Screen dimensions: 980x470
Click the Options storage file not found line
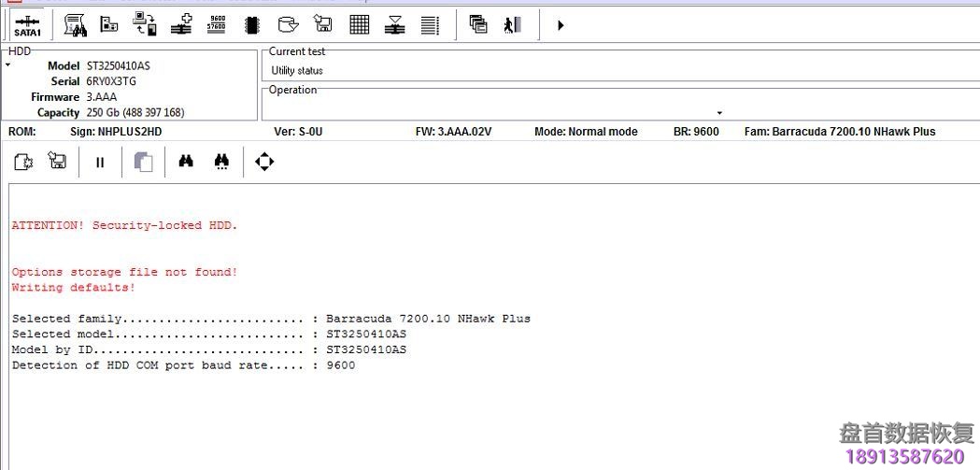pos(124,273)
